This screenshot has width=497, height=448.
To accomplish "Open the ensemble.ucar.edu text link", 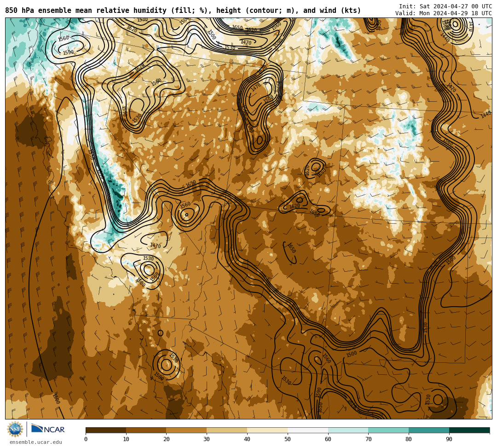I will coord(36,442).
